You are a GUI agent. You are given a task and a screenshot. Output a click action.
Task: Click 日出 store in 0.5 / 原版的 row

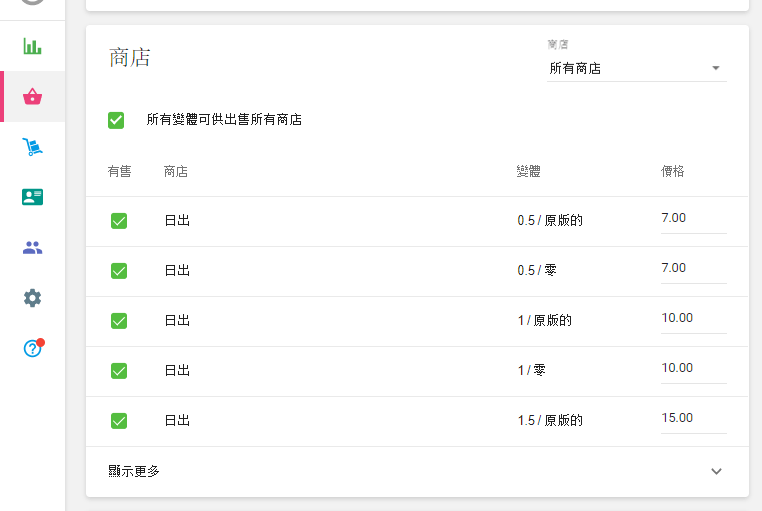(x=177, y=221)
